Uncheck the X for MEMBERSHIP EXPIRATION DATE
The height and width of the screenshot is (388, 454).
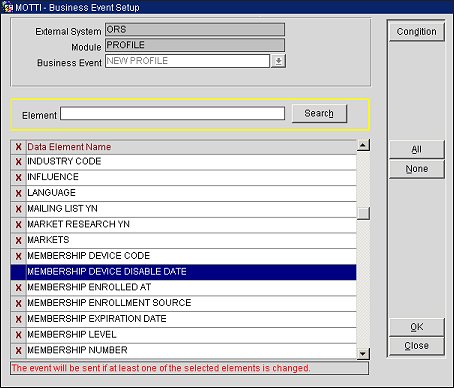(18, 319)
